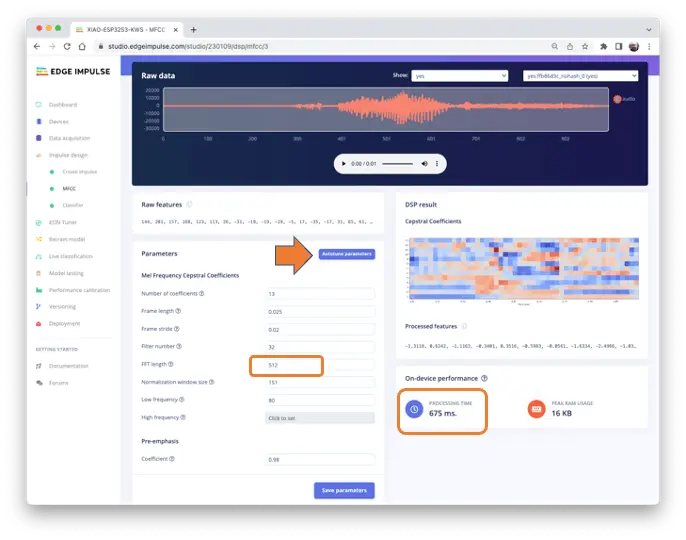Open Data acquisition in the sidebar

click(70, 138)
